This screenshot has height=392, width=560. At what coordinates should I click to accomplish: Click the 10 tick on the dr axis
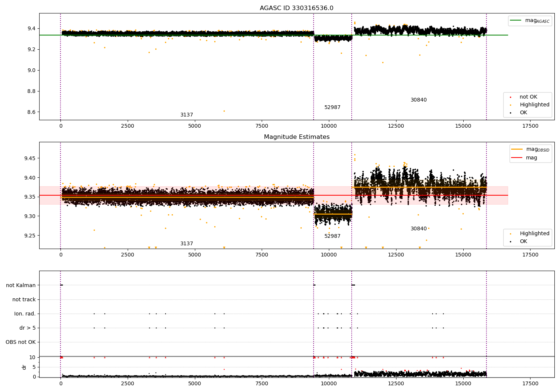[32, 358]
